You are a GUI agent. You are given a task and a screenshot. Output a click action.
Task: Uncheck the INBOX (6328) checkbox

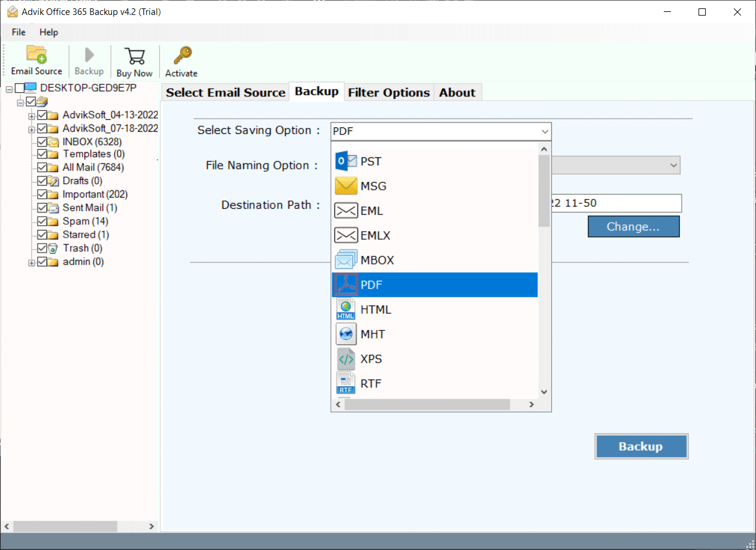pyautogui.click(x=42, y=142)
